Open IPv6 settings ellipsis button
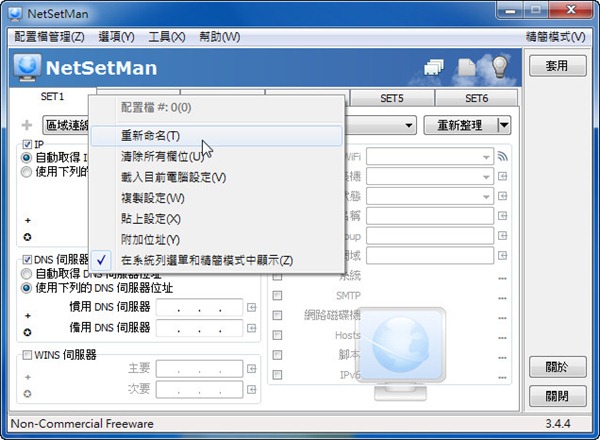 [x=502, y=377]
